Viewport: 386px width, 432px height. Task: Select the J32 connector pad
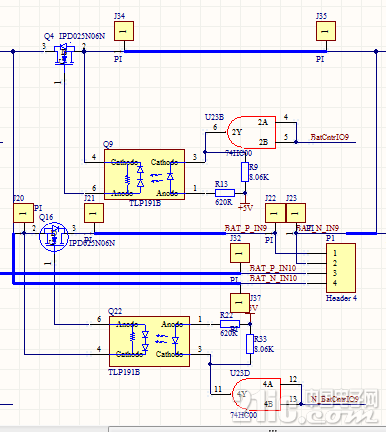tap(240, 253)
